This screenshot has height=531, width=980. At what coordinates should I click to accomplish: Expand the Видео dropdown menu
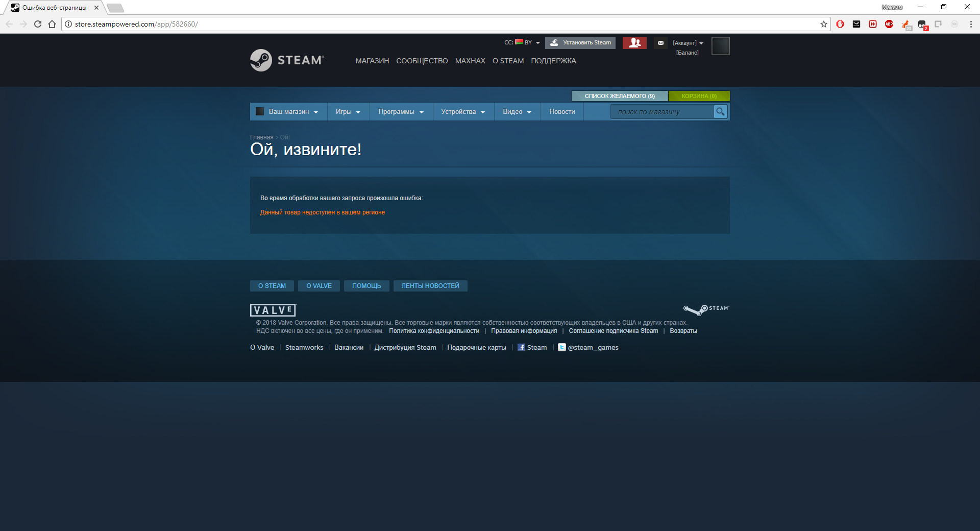(x=518, y=112)
